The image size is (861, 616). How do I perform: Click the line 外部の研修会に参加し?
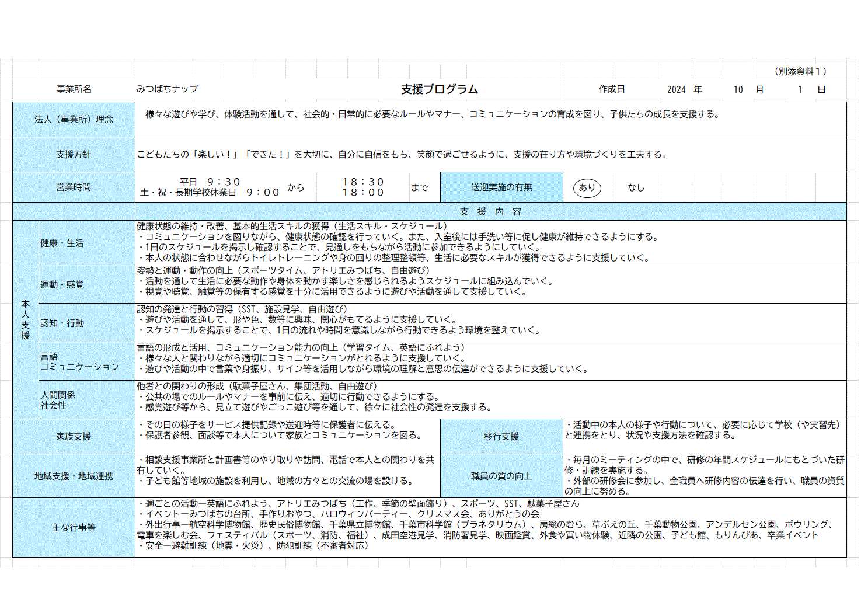click(705, 486)
